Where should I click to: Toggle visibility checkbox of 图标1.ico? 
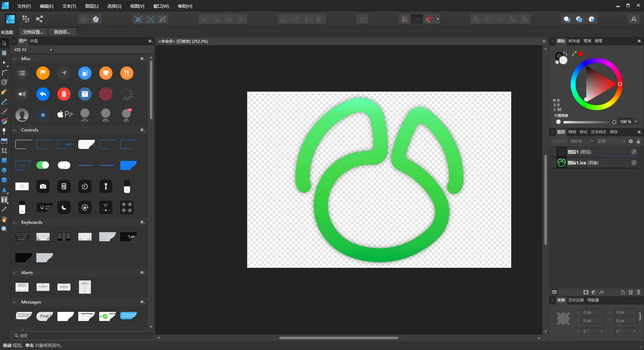pyautogui.click(x=634, y=163)
